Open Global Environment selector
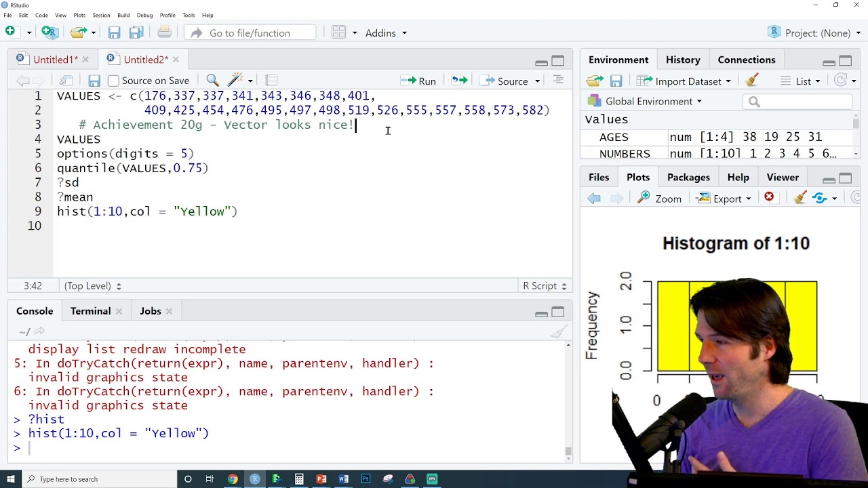 point(645,102)
